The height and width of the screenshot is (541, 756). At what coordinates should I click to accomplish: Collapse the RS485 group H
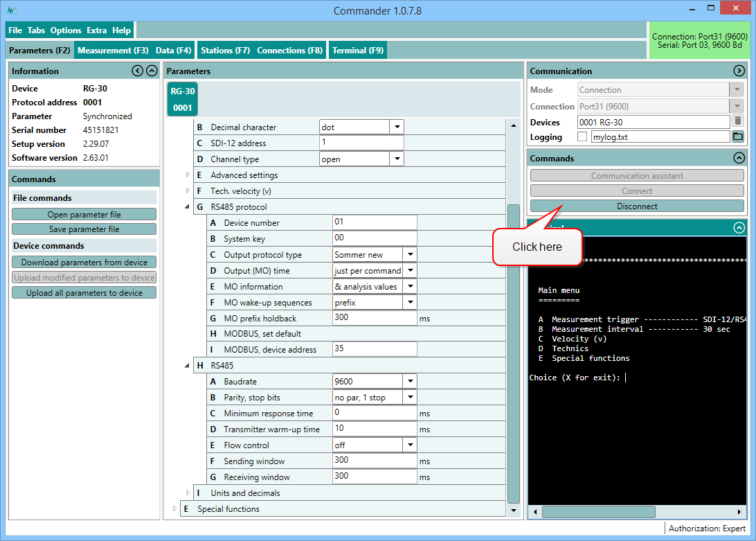187,366
